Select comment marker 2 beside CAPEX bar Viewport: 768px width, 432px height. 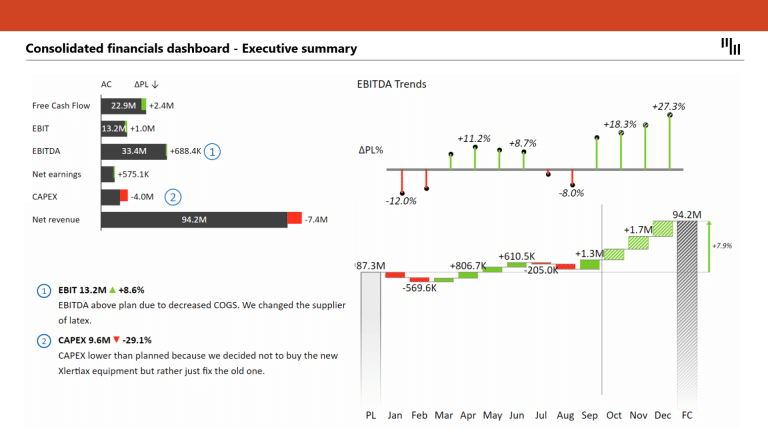coord(172,197)
